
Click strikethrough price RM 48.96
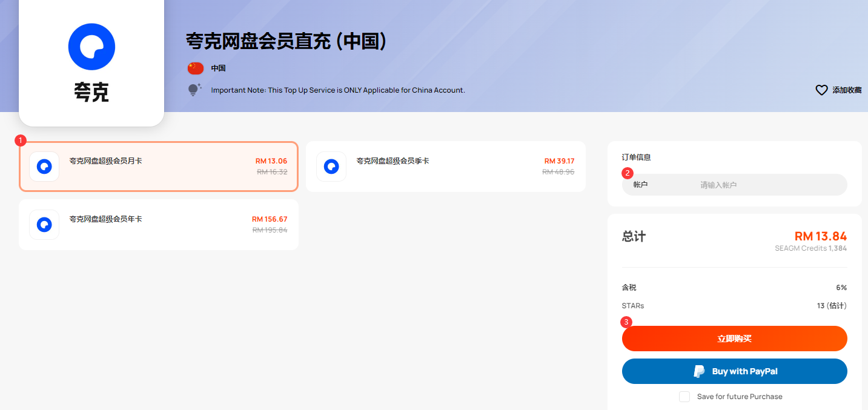[x=558, y=172]
